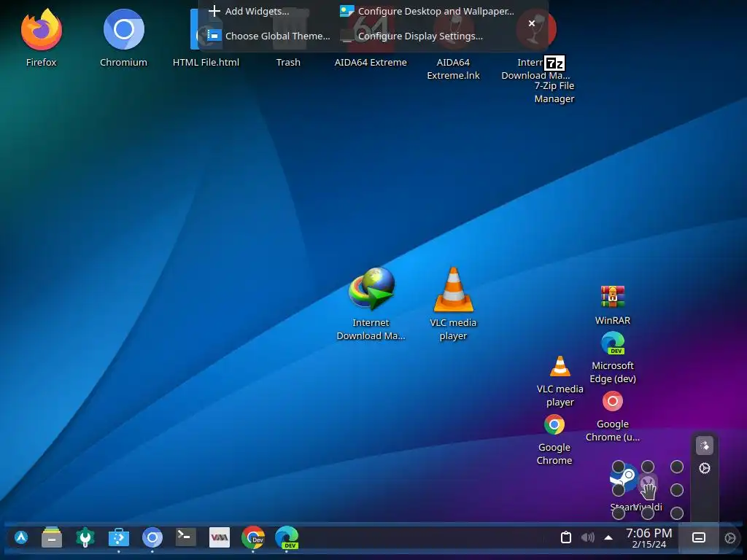Open the widget configure gear in side handle

(x=705, y=469)
